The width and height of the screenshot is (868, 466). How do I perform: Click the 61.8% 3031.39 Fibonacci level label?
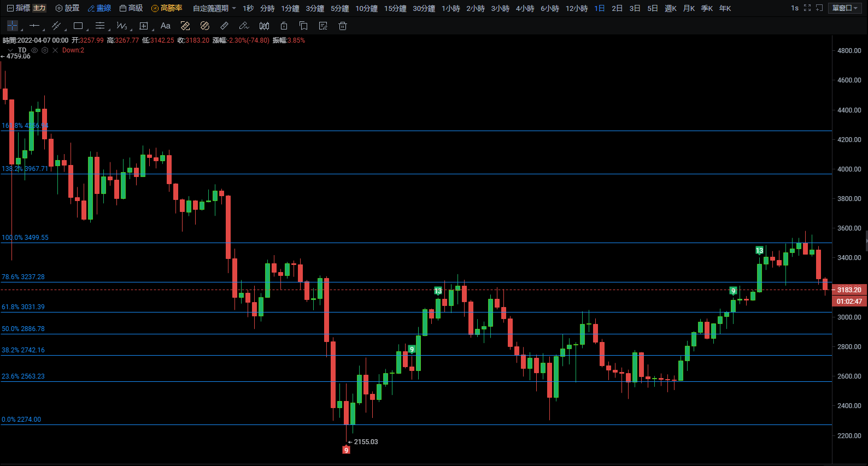pos(23,307)
